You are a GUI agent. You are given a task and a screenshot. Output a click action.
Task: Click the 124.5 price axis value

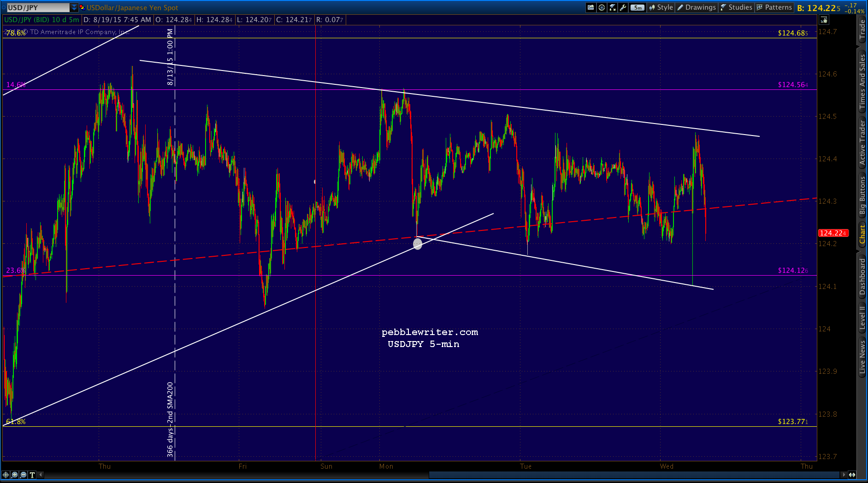[827, 117]
